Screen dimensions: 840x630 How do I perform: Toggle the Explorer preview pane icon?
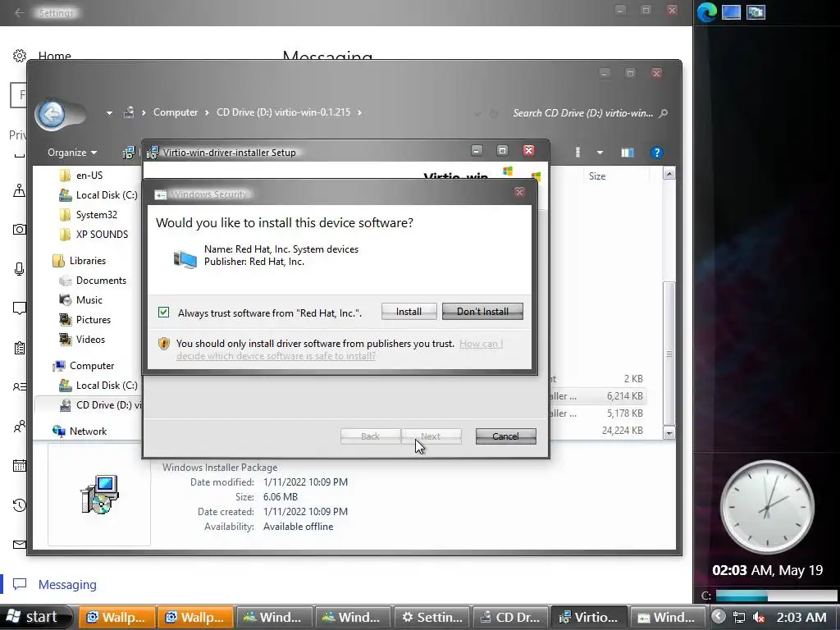pyautogui.click(x=628, y=153)
